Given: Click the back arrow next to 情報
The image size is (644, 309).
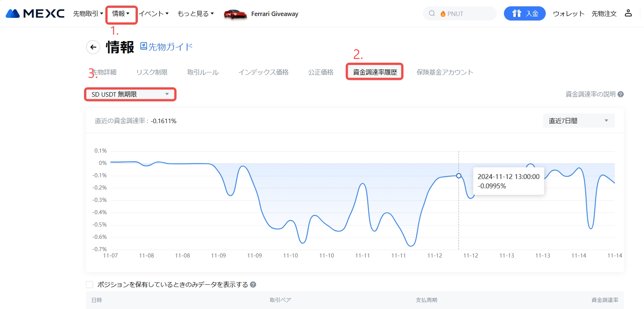Looking at the screenshot, I should click(93, 47).
